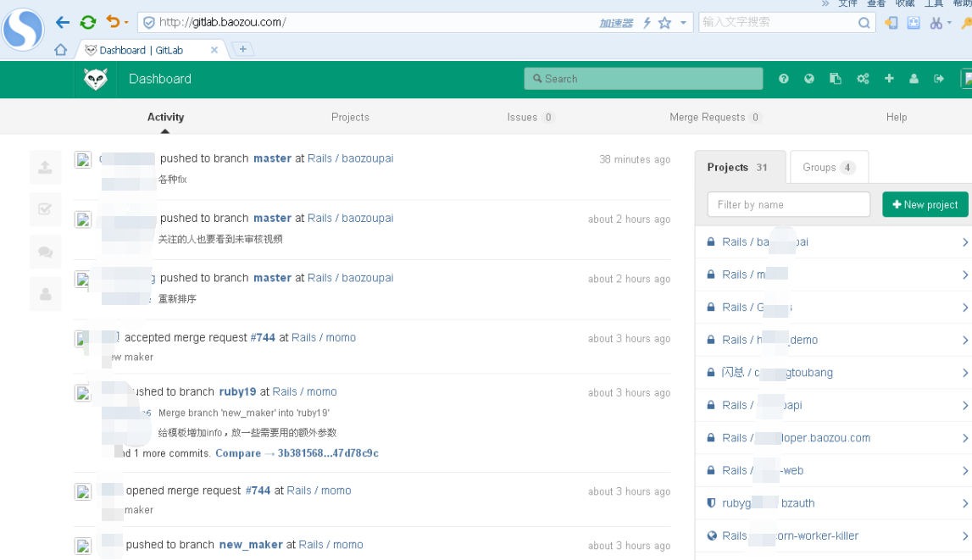Focus the GitLab Search field
The width and height of the screenshot is (972, 560).
coord(643,79)
